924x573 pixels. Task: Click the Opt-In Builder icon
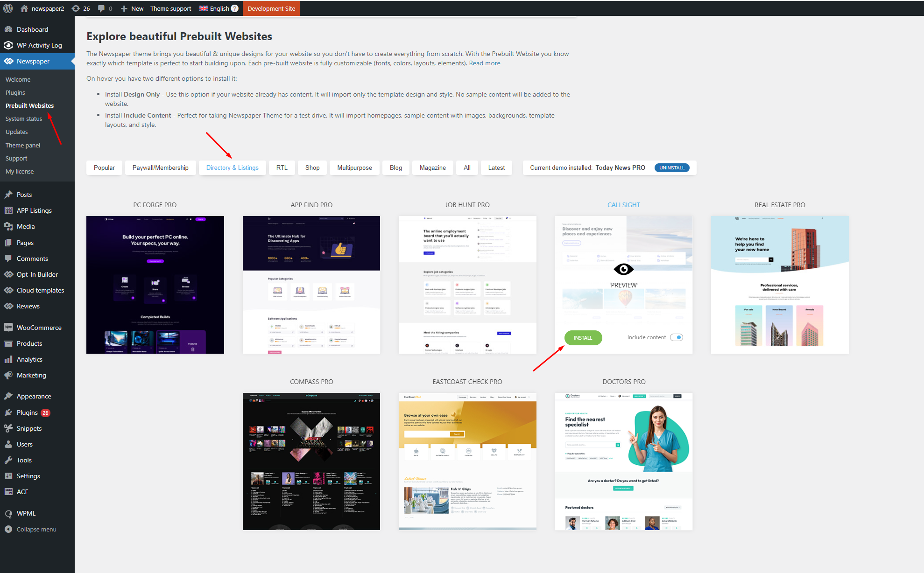point(8,274)
